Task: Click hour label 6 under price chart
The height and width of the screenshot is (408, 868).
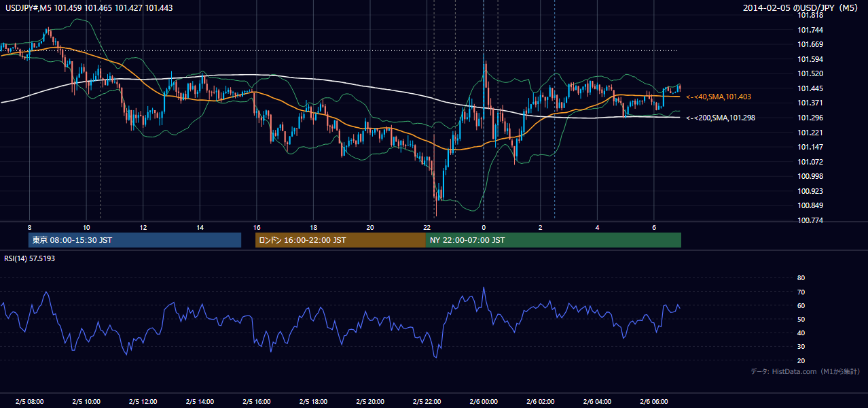Action: (x=653, y=227)
